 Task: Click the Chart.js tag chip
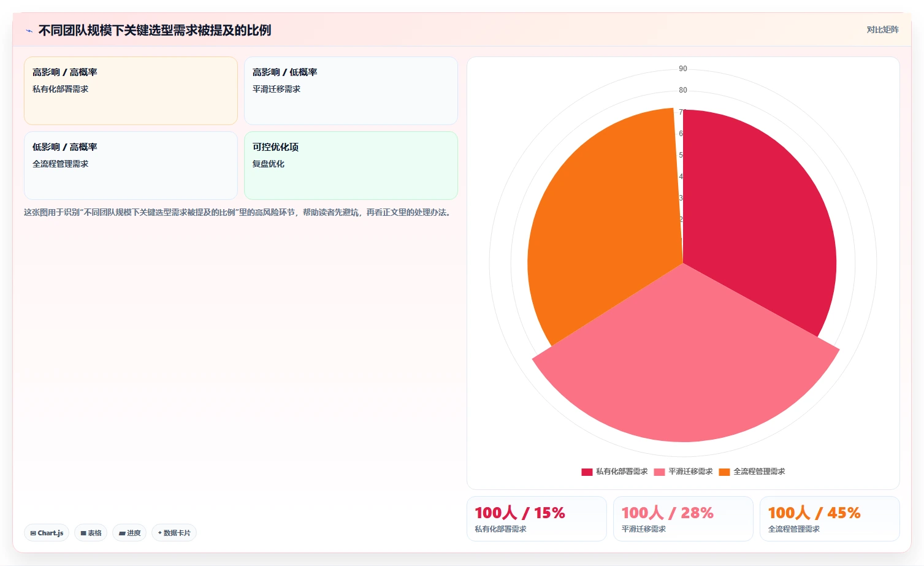[47, 533]
